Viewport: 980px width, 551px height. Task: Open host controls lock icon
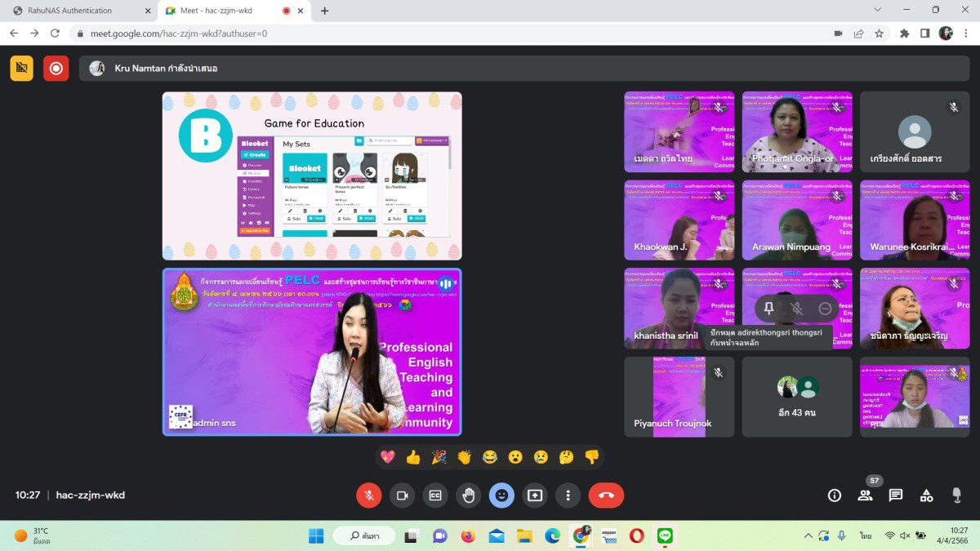[957, 495]
